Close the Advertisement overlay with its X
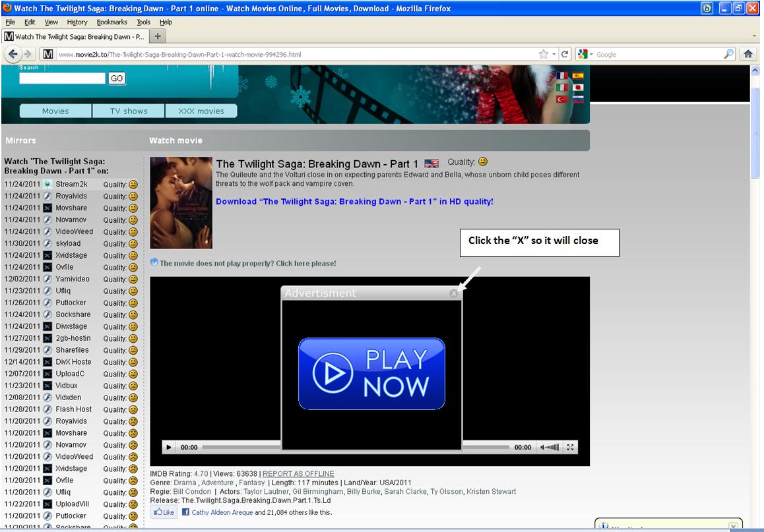Screen dimensions: 764x532 [x=453, y=293]
